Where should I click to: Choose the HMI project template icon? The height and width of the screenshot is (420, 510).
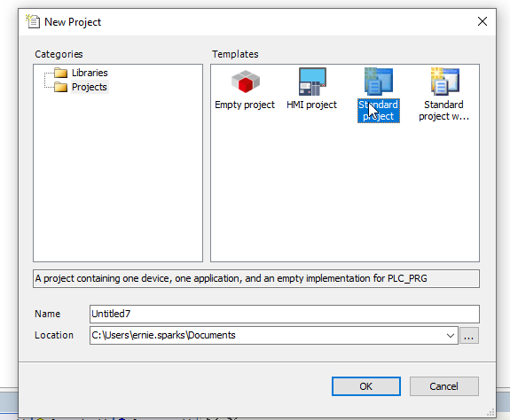[x=312, y=82]
